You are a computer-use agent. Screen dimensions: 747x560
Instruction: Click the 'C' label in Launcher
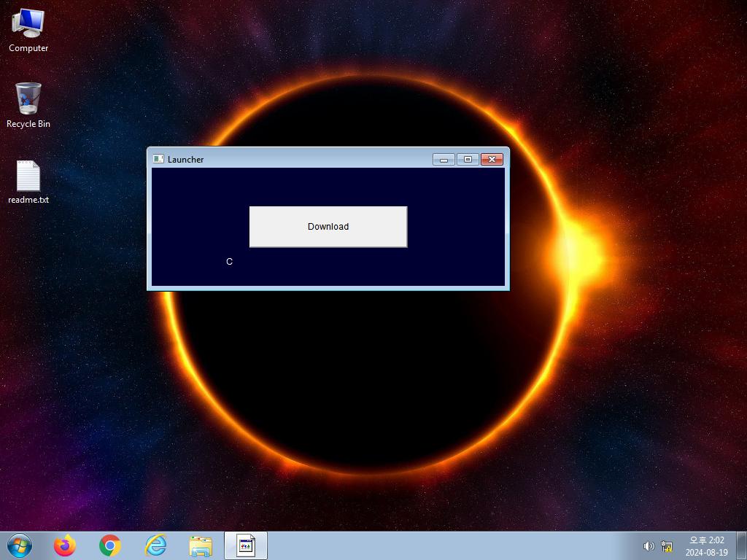click(x=229, y=262)
